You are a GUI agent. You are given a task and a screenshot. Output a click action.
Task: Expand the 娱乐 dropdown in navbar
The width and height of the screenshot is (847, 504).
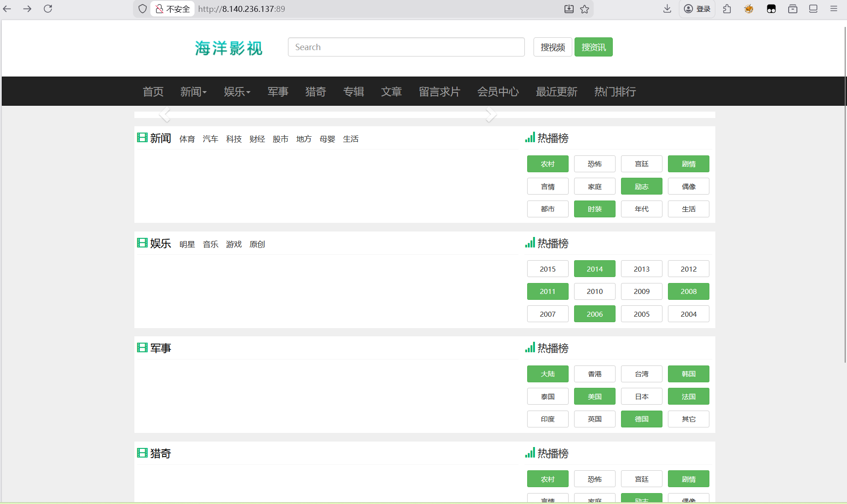(237, 92)
